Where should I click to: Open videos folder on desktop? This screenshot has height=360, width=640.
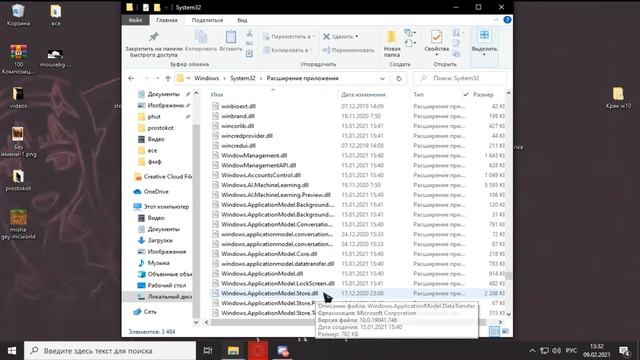pos(18,98)
